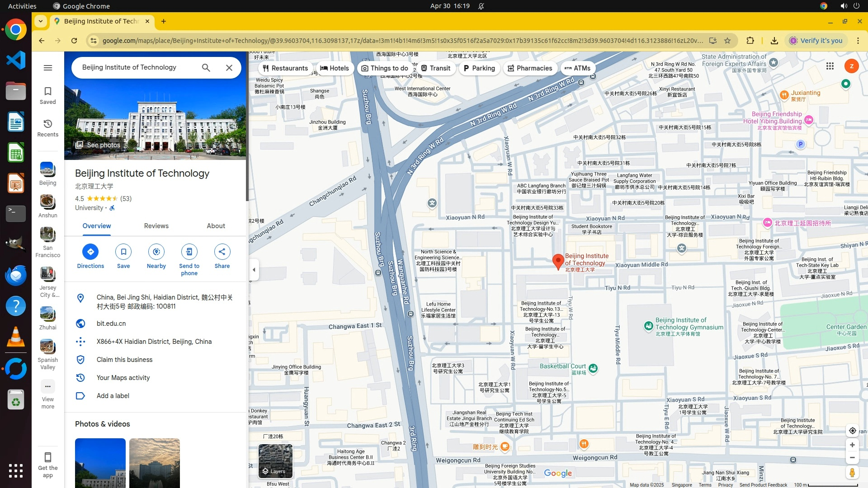Click the Directions icon button
The width and height of the screenshot is (868, 488).
(x=90, y=252)
